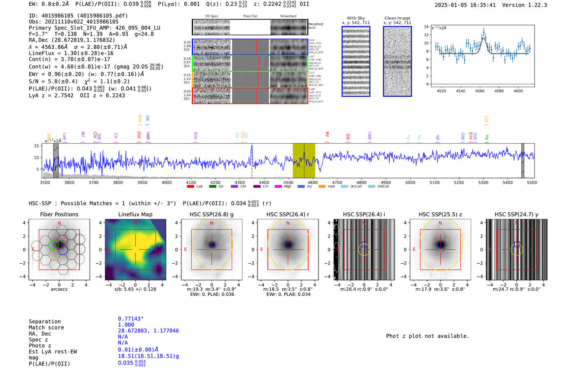Image resolution: width=576 pixels, height=392 pixels.
Task: Click the orange-bordered 2D fiber spectrum row
Action: point(250,79)
